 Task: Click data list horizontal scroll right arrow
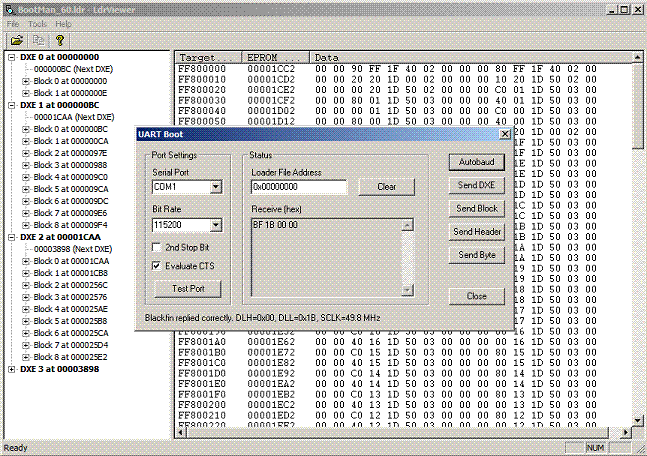click(x=626, y=432)
